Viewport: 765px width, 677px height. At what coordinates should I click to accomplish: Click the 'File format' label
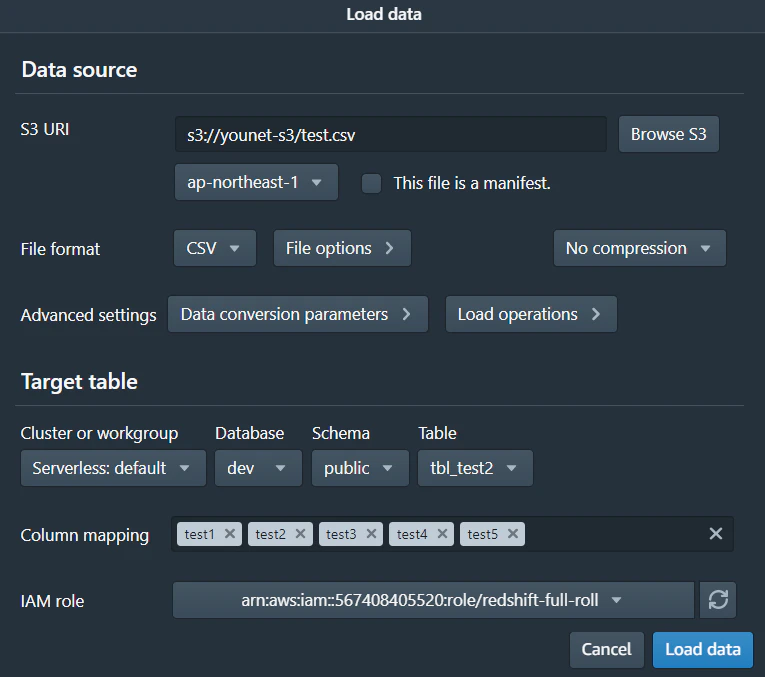click(x=60, y=249)
